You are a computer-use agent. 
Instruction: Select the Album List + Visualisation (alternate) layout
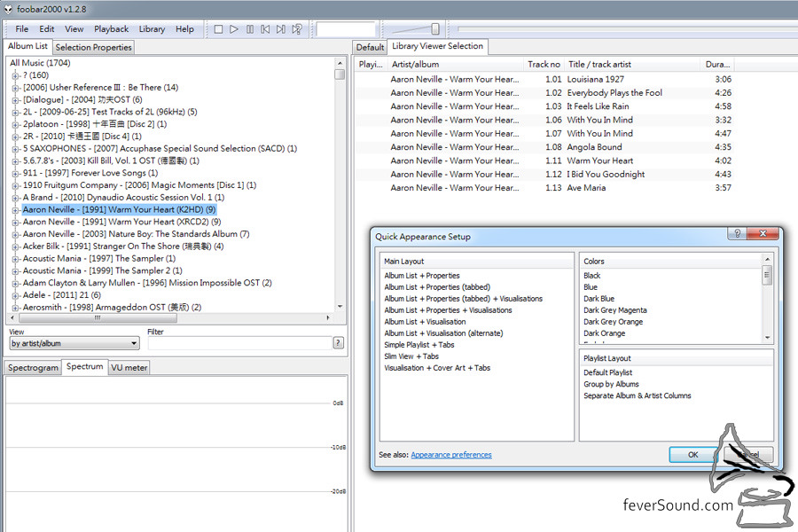pos(444,333)
